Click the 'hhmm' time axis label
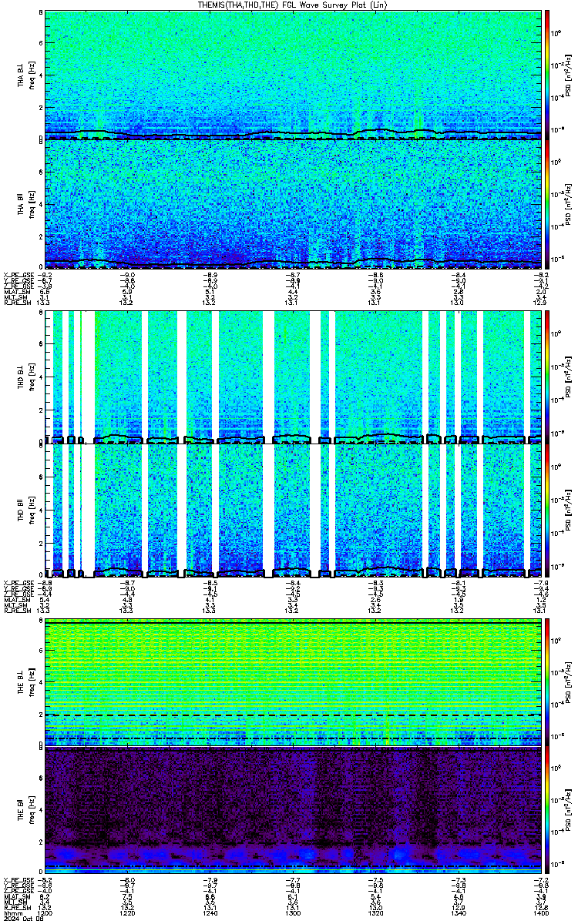Screen dimensions: 578x924 (x=12, y=913)
